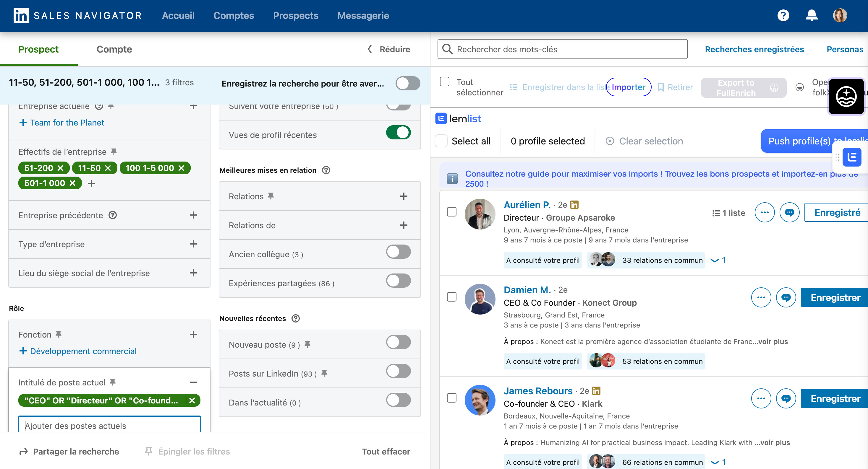Switch to the Compte filter tab
The width and height of the screenshot is (868, 469).
point(114,49)
